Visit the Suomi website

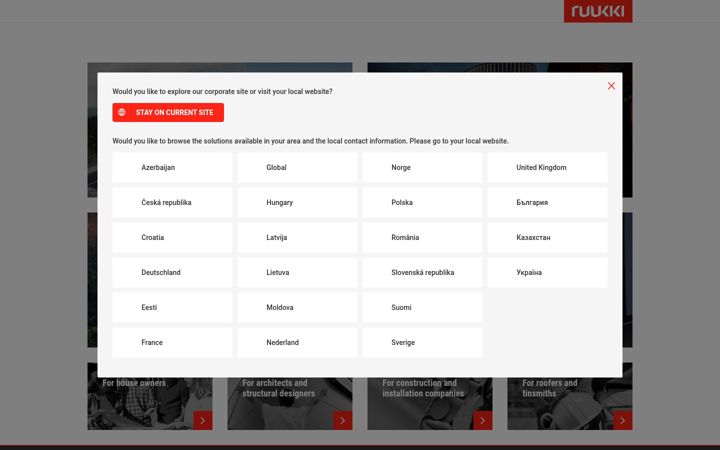tap(422, 308)
